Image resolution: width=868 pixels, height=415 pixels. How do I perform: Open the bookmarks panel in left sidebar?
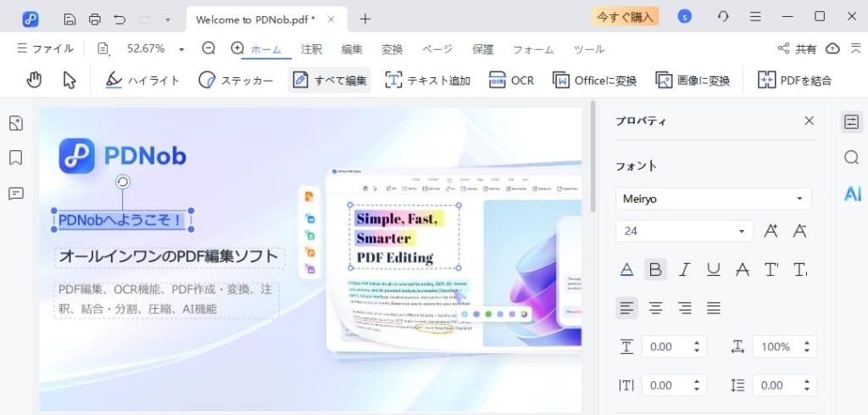coord(16,158)
